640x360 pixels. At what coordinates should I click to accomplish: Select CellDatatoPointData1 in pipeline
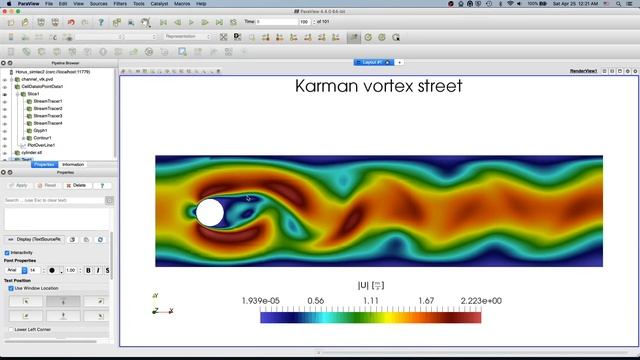tap(42, 87)
